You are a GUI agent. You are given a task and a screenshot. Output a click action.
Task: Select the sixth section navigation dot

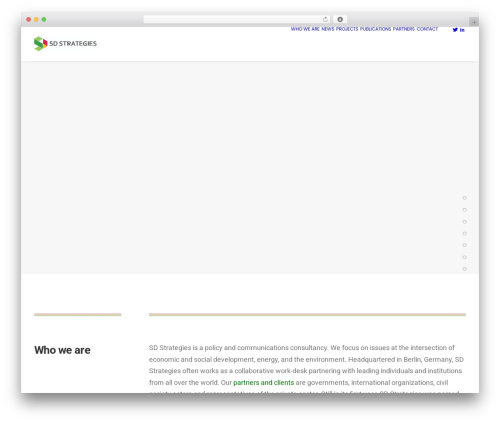coord(464,257)
